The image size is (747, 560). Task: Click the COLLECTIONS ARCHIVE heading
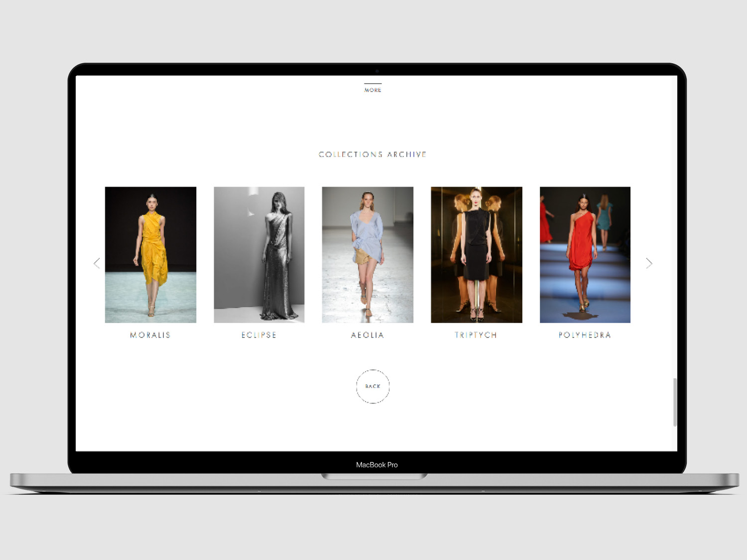373,154
